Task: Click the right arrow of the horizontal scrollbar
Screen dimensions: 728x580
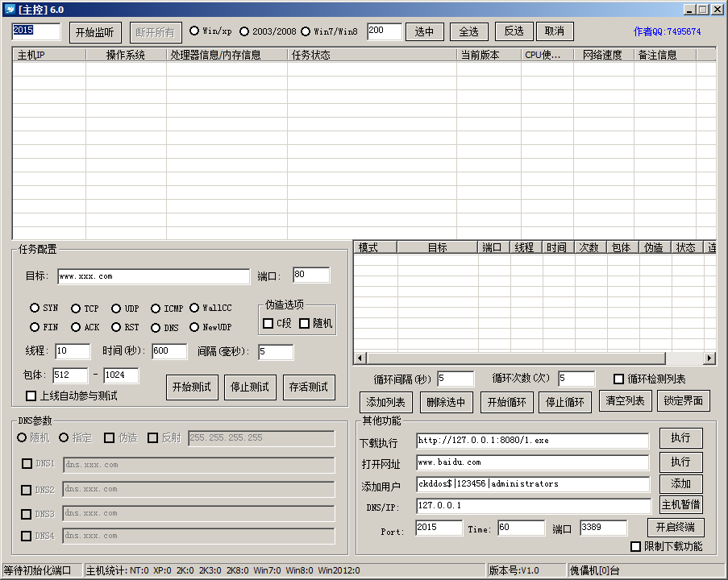Action: click(709, 358)
